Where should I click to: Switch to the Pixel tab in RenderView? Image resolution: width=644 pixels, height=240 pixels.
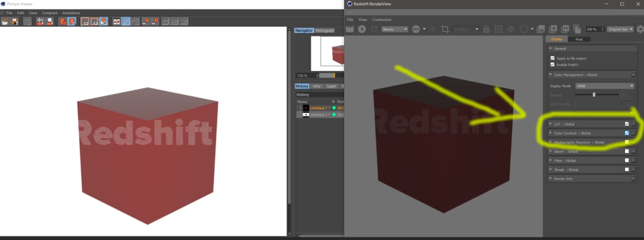(x=579, y=39)
